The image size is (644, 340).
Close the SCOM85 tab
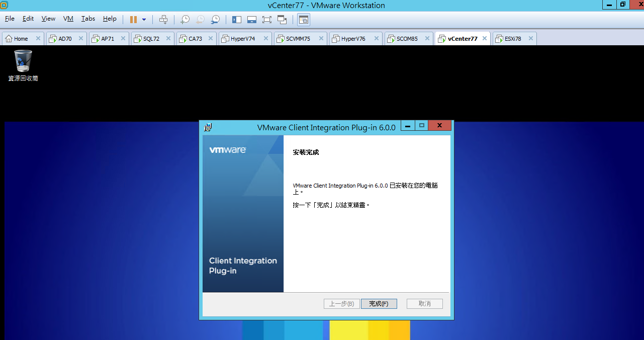click(427, 38)
